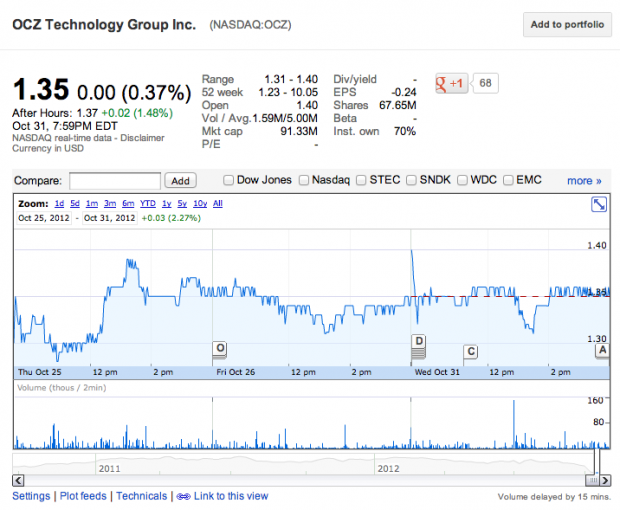Set chart zoom to YTD
Screen dimensions: 620x510
148,204
